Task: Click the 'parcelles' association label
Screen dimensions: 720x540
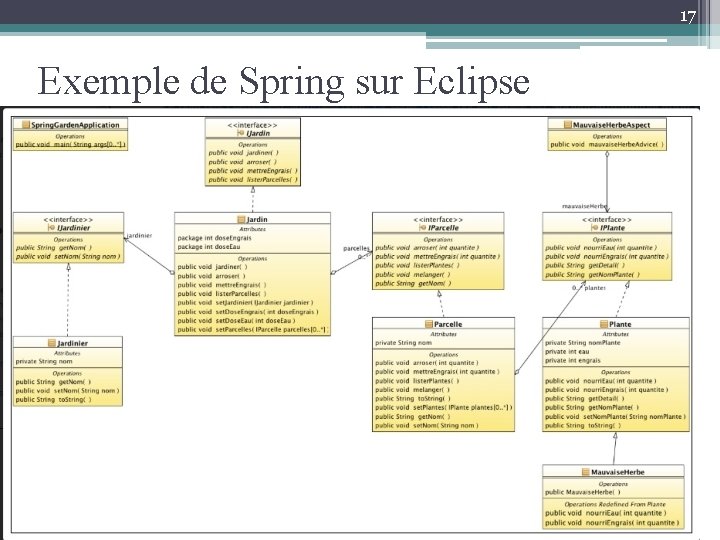Action: coord(356,248)
